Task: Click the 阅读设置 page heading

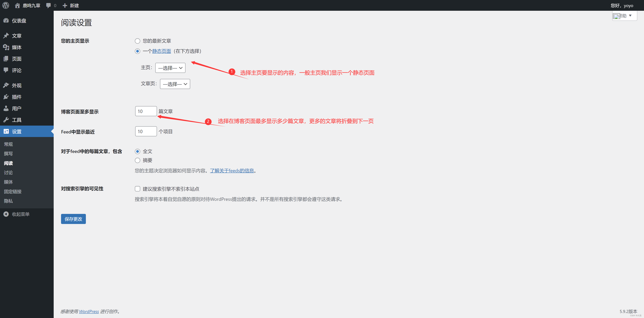Action: coord(76,22)
